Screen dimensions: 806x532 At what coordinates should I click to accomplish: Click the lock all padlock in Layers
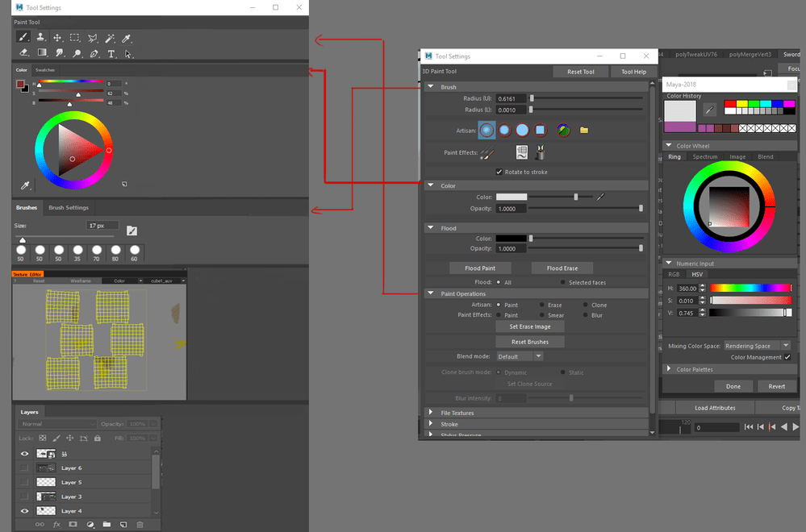click(x=97, y=438)
